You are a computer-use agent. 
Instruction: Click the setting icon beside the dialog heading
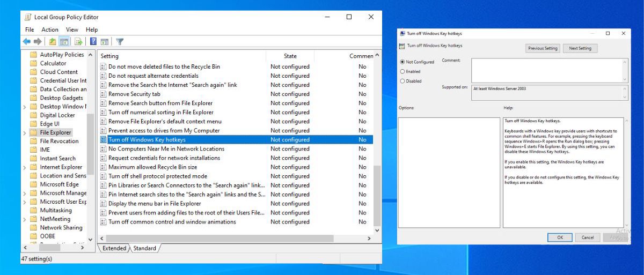(x=402, y=46)
